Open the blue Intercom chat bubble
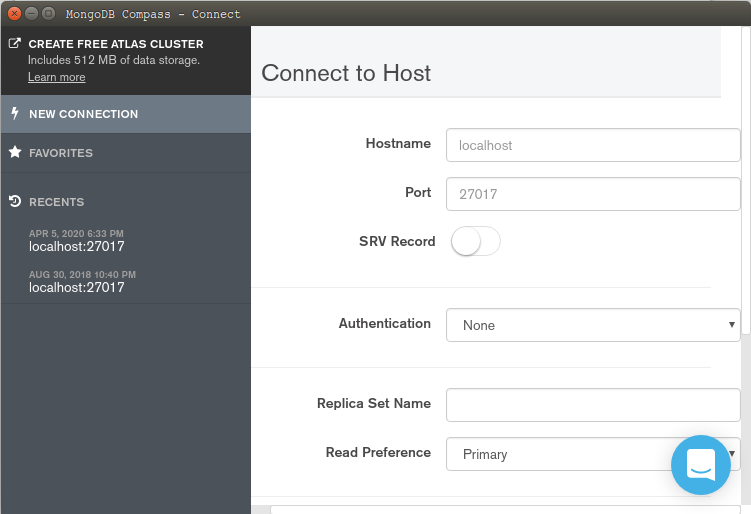Viewport: 751px width, 514px height. [x=700, y=465]
